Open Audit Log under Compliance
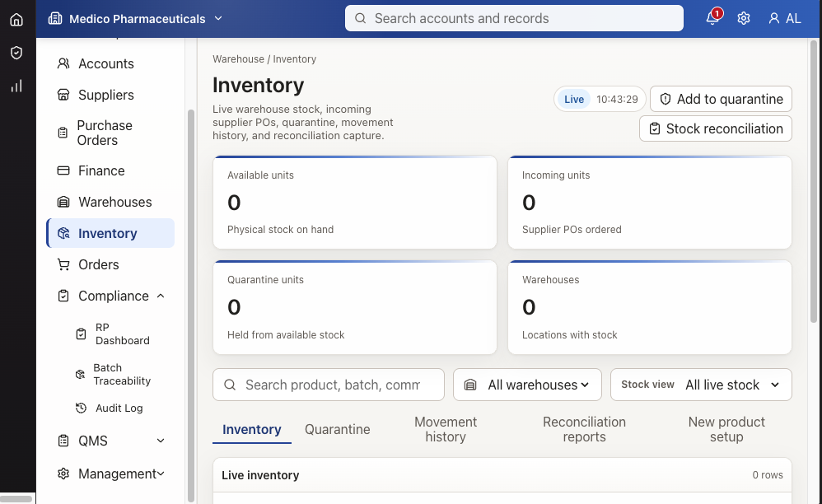The image size is (822, 504). [119, 408]
